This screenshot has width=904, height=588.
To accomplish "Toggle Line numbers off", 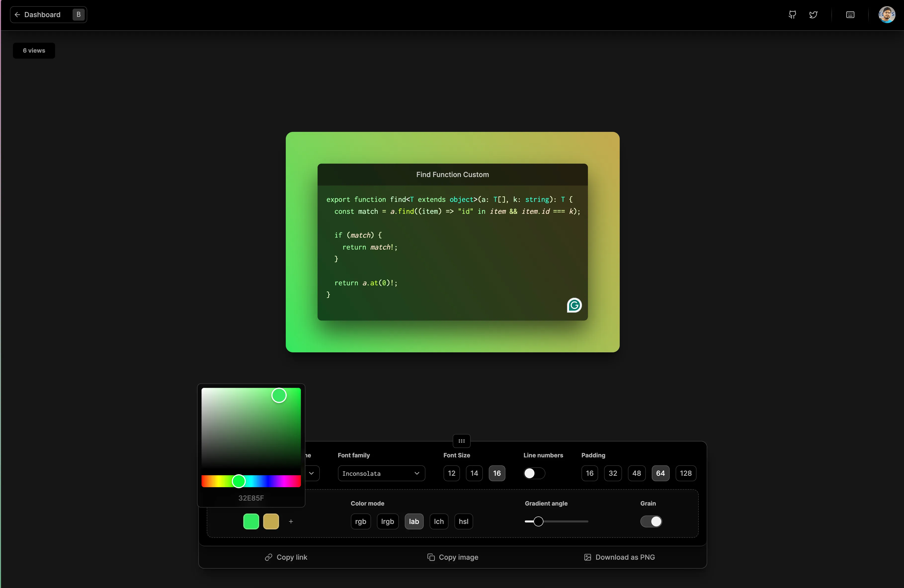I will coord(534,473).
